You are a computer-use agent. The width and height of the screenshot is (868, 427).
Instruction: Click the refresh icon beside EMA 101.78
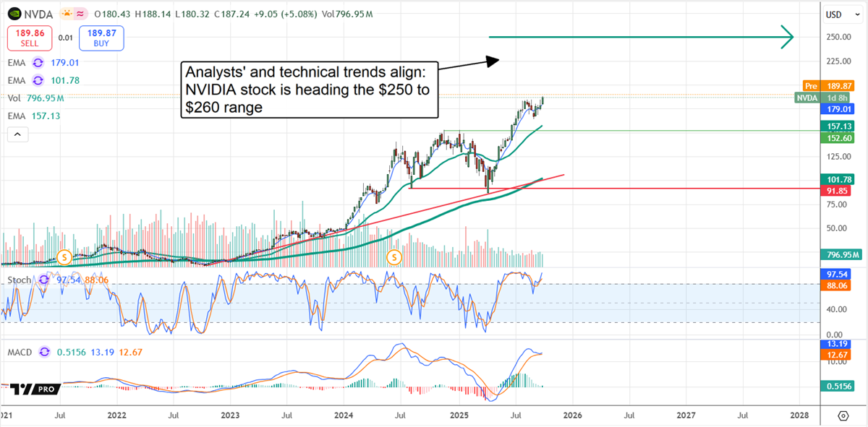(38, 80)
